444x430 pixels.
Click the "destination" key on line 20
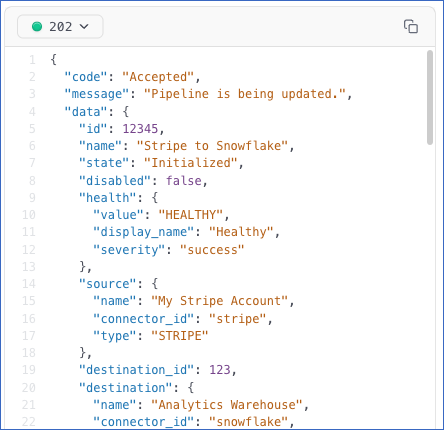coord(126,388)
